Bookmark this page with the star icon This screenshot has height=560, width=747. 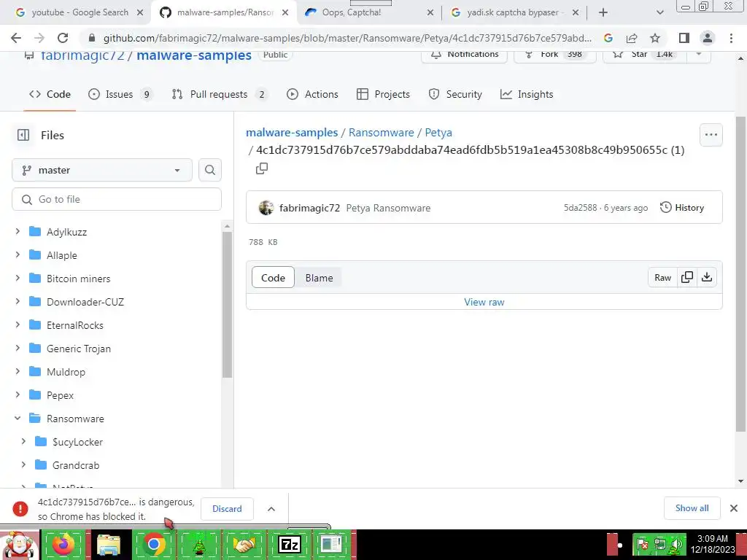coord(655,38)
